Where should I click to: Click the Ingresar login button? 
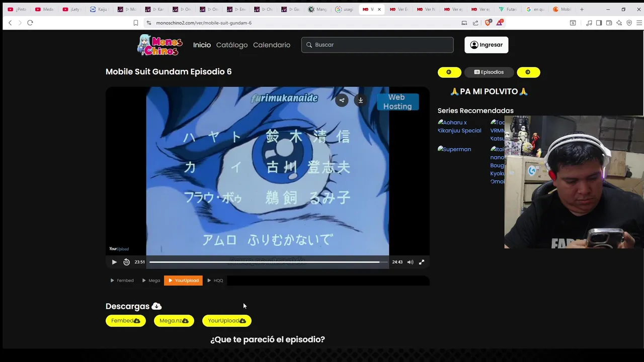pyautogui.click(x=487, y=45)
